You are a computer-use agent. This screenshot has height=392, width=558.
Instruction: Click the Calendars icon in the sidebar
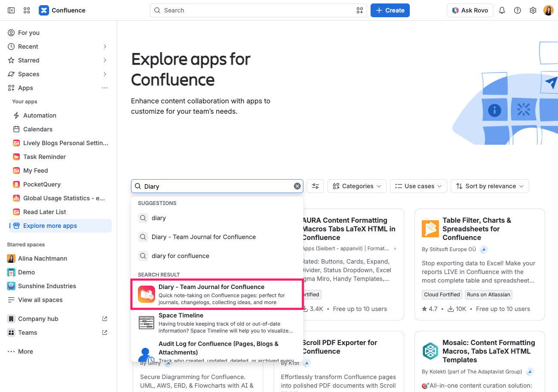[x=16, y=129]
